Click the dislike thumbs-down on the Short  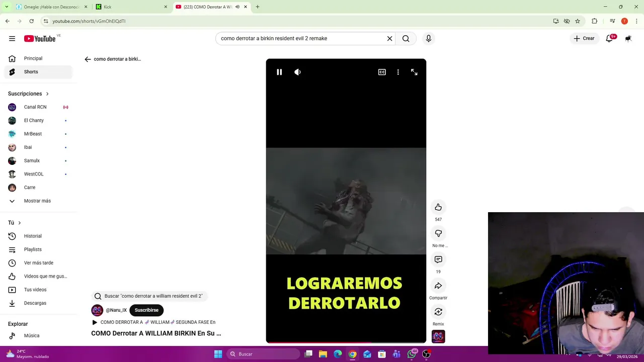click(438, 233)
